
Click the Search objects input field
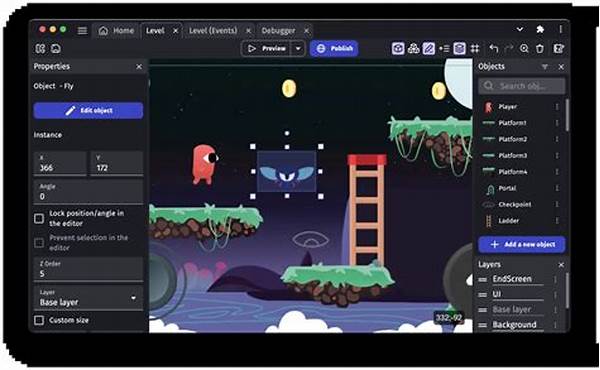coord(522,86)
